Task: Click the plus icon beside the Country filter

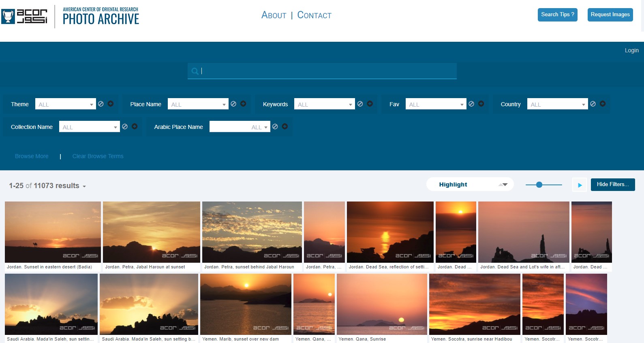Action: [x=603, y=104]
